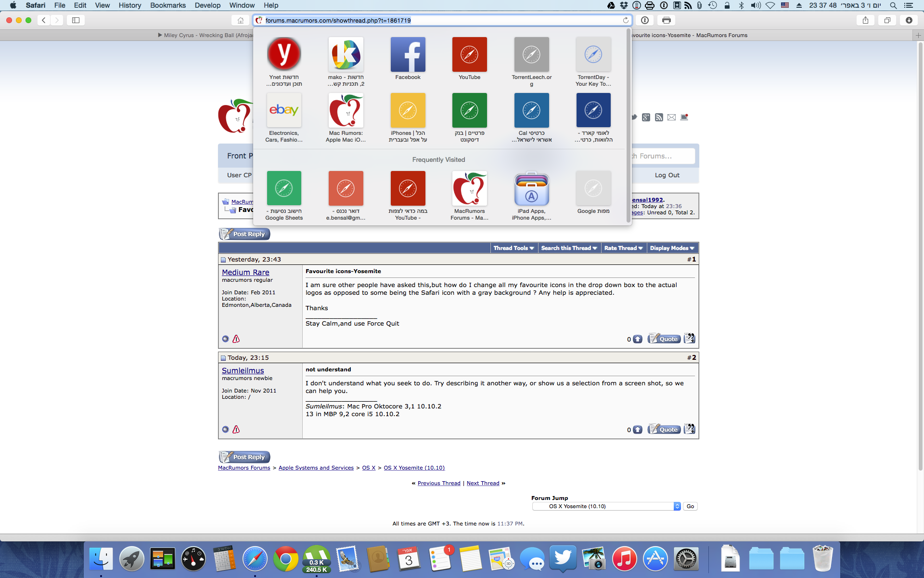924x578 pixels.
Task: Open the e.bensal@gm... mail frequently visited site
Action: coord(346,188)
